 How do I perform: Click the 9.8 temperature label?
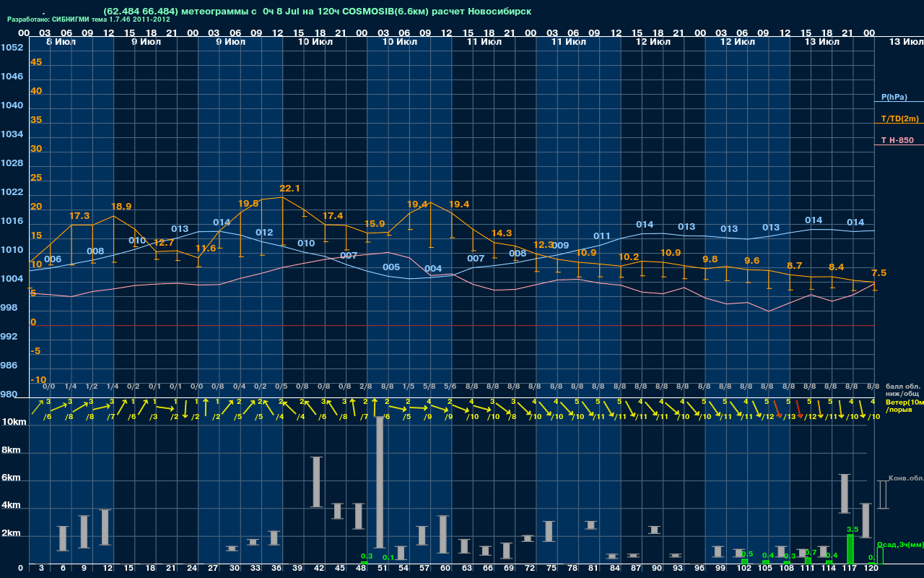point(710,259)
